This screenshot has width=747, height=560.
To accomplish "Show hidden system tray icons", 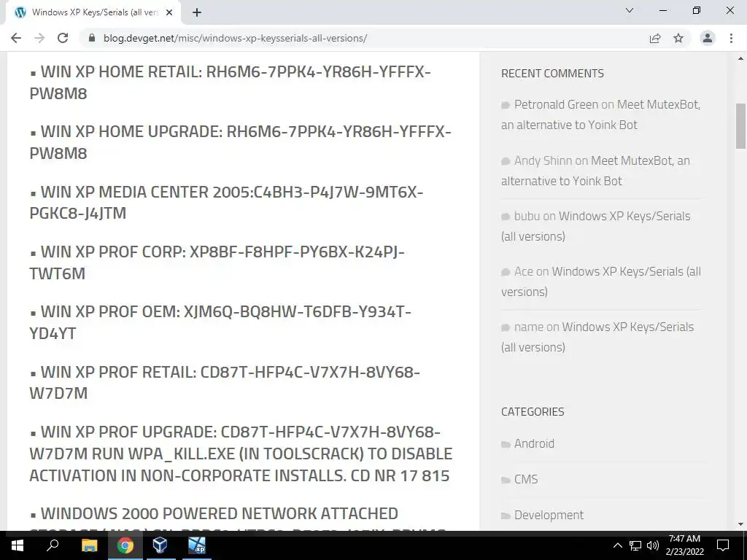I will click(x=617, y=545).
